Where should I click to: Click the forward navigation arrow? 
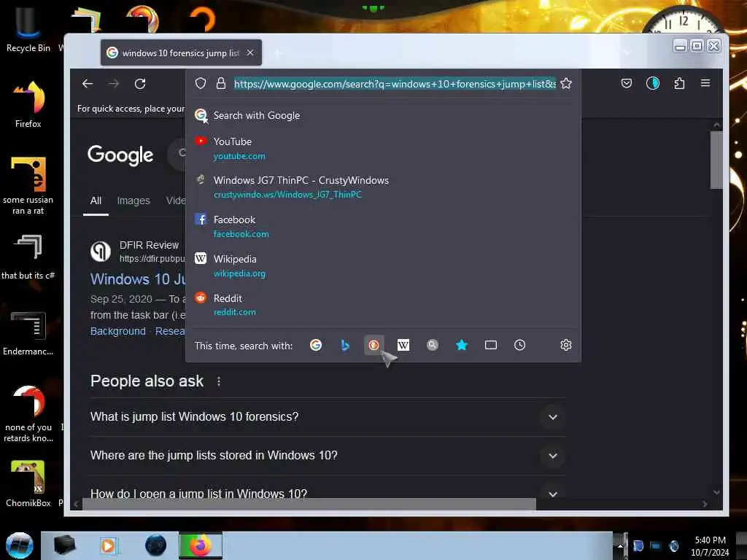(113, 84)
